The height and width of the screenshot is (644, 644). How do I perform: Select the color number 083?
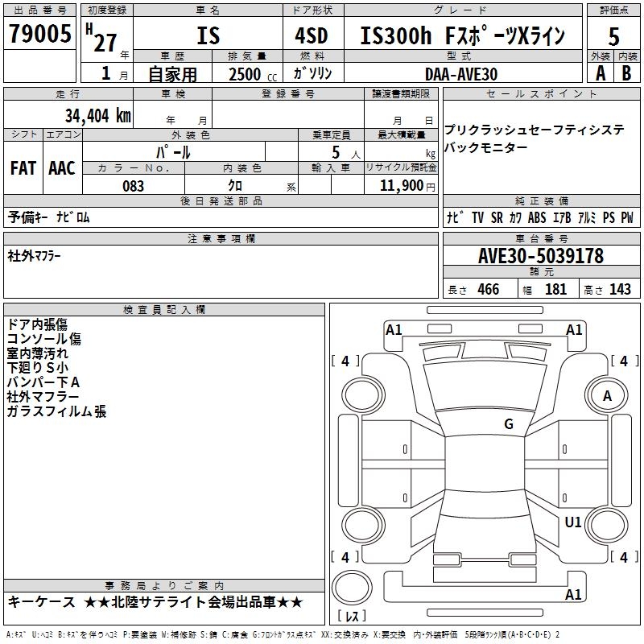[134, 186]
